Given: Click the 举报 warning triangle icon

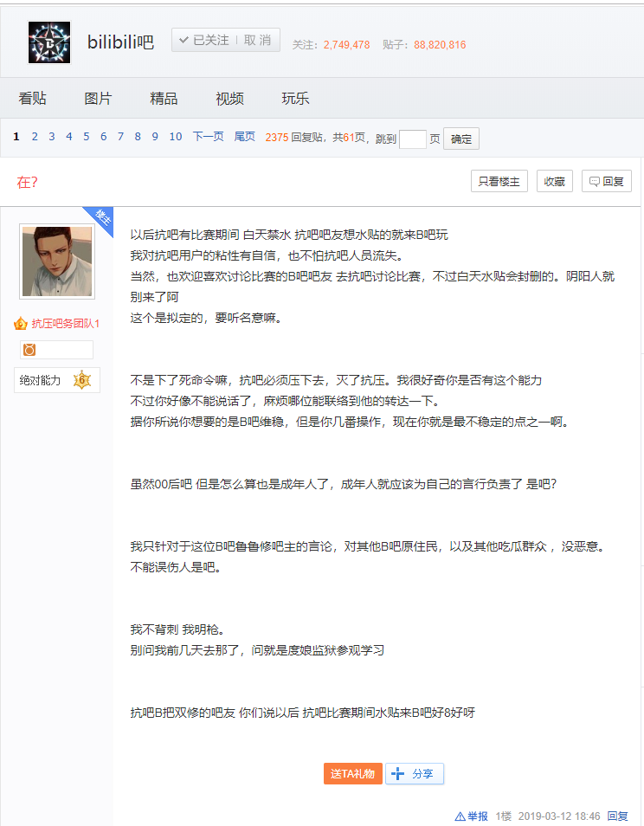Looking at the screenshot, I should 460,816.
